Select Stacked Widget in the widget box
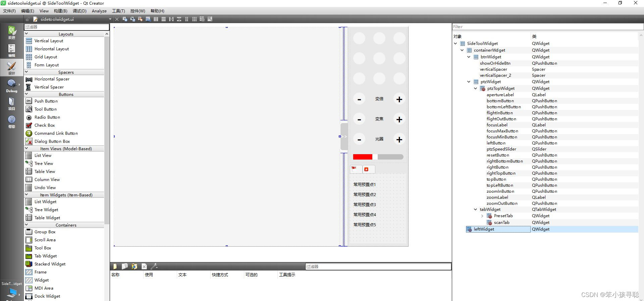Viewport: 644px width, 301px height. click(x=50, y=264)
